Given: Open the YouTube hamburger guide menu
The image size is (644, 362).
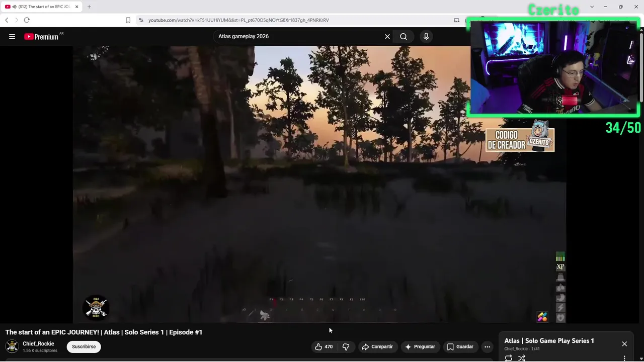Looking at the screenshot, I should [x=12, y=36].
